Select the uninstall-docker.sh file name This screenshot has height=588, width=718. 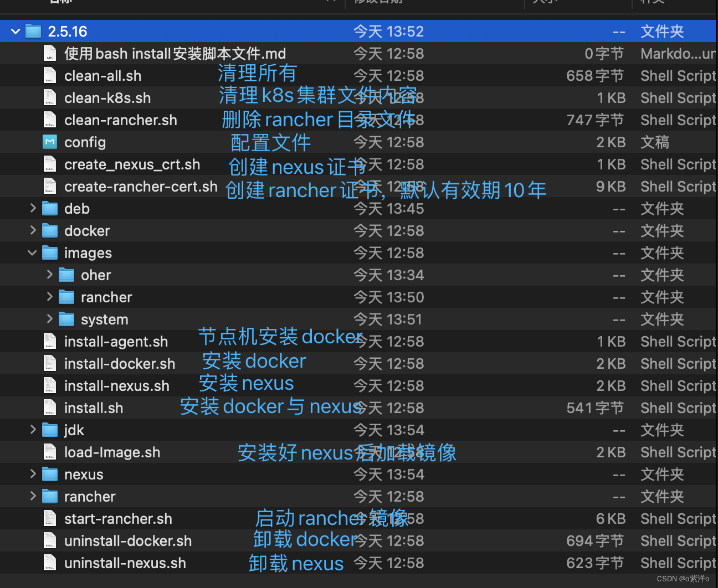click(x=128, y=541)
